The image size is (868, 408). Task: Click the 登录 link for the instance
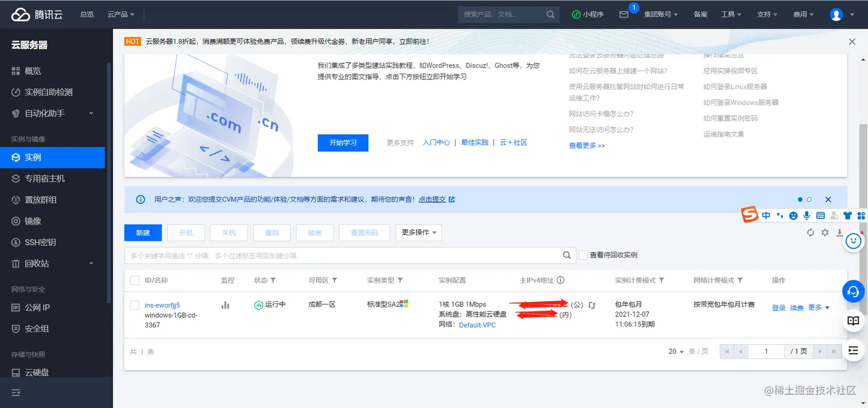click(778, 307)
